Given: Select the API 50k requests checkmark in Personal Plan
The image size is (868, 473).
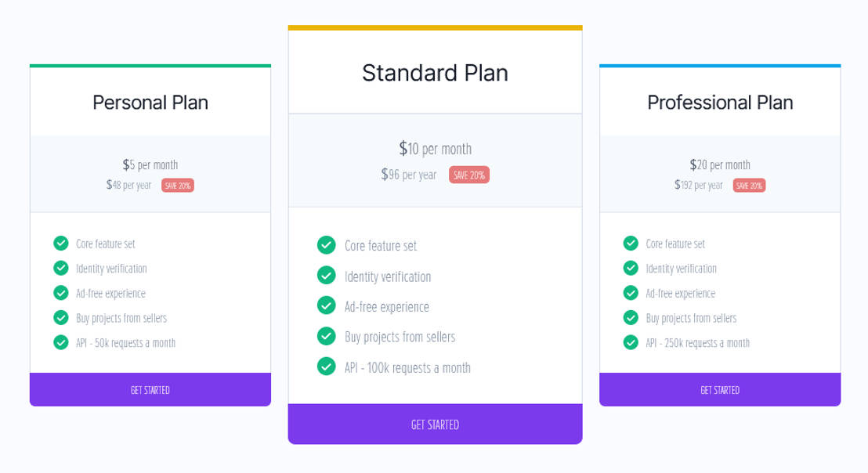Looking at the screenshot, I should click(61, 342).
